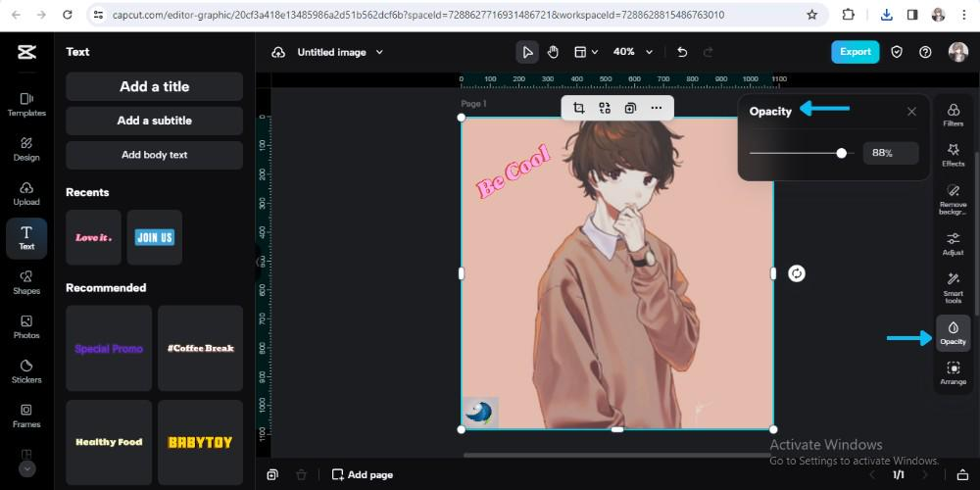Open the Remove background tool
This screenshot has width=980, height=490.
[x=954, y=200]
